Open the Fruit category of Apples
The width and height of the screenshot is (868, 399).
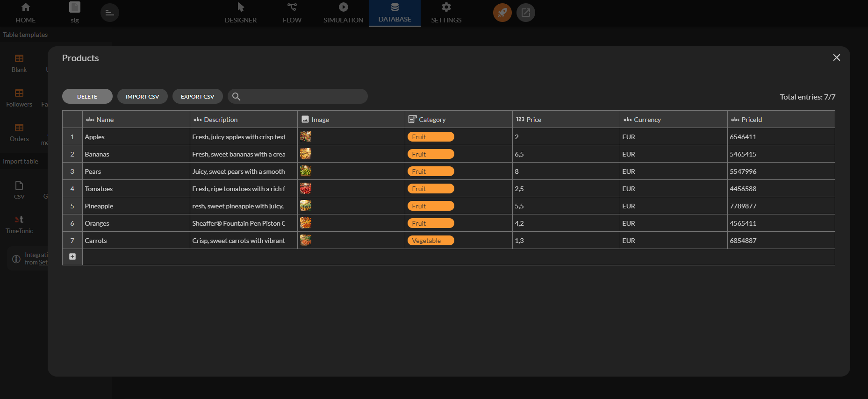(x=430, y=137)
